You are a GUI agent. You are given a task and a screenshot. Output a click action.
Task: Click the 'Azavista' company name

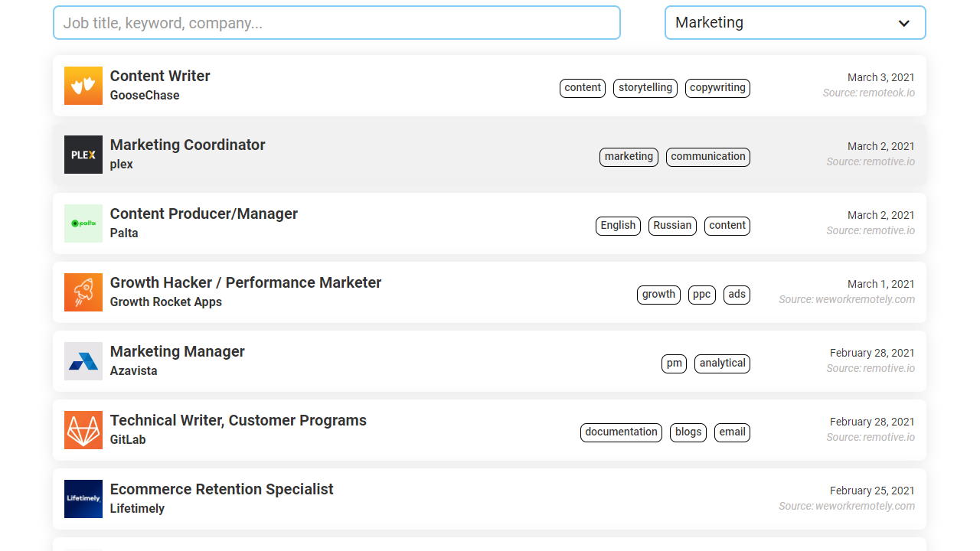point(134,371)
